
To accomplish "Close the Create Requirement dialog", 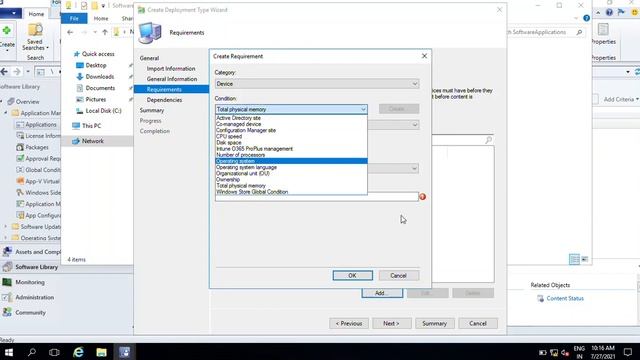I will 424,56.
